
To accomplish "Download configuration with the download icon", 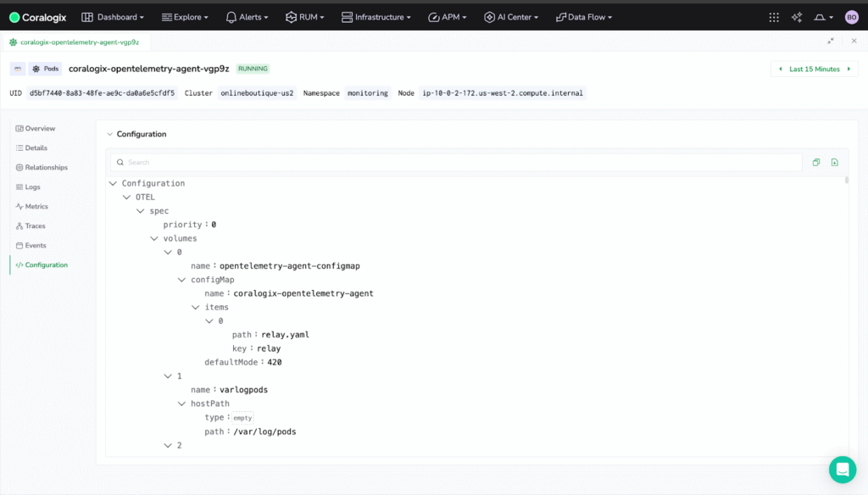I will click(834, 162).
